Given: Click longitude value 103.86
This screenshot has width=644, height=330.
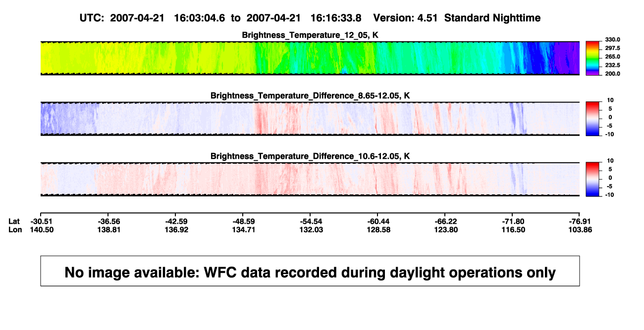Looking at the screenshot, I should tap(580, 230).
